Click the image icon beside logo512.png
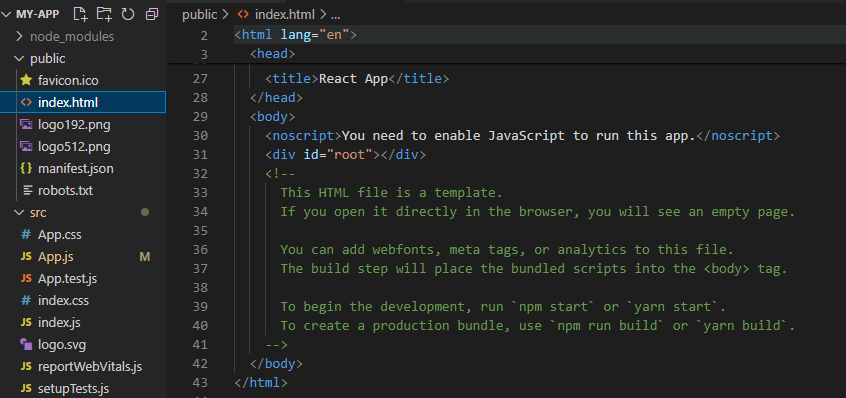The height and width of the screenshot is (398, 846). [x=26, y=147]
